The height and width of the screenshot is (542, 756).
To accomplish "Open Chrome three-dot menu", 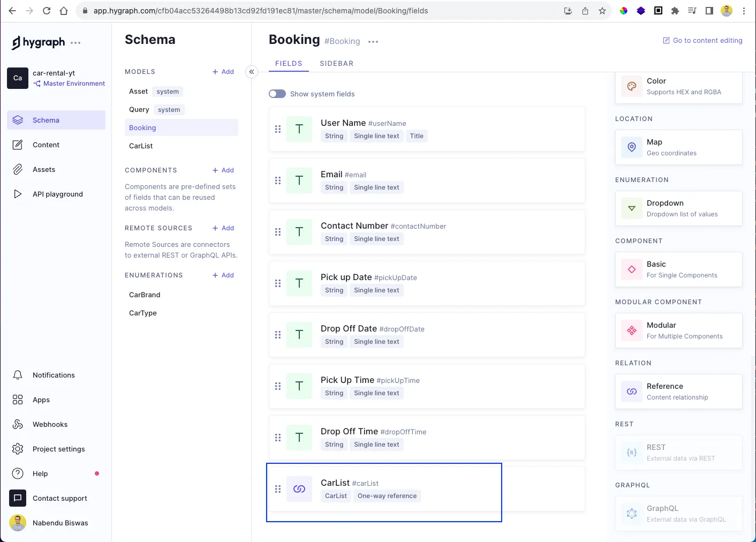I will pyautogui.click(x=744, y=11).
